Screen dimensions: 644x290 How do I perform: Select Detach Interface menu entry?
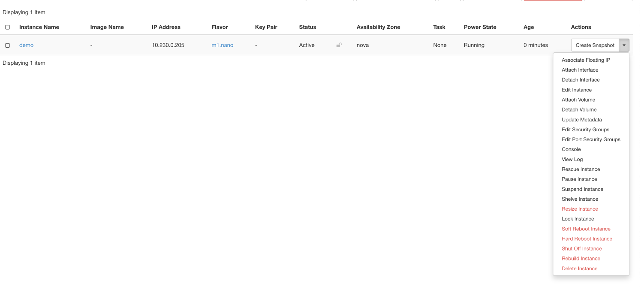tap(581, 80)
